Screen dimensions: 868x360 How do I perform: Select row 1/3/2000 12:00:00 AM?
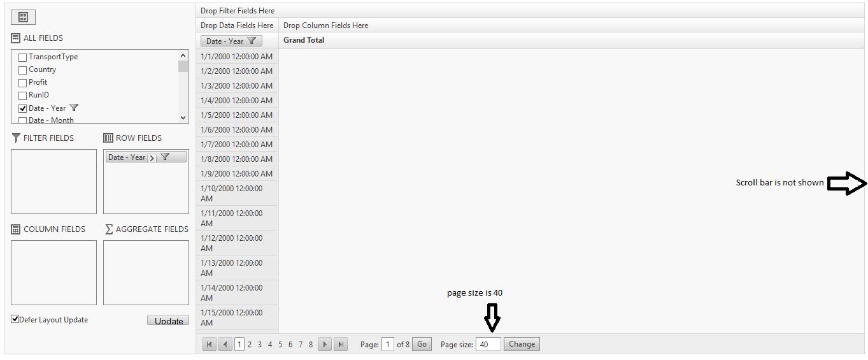[237, 85]
